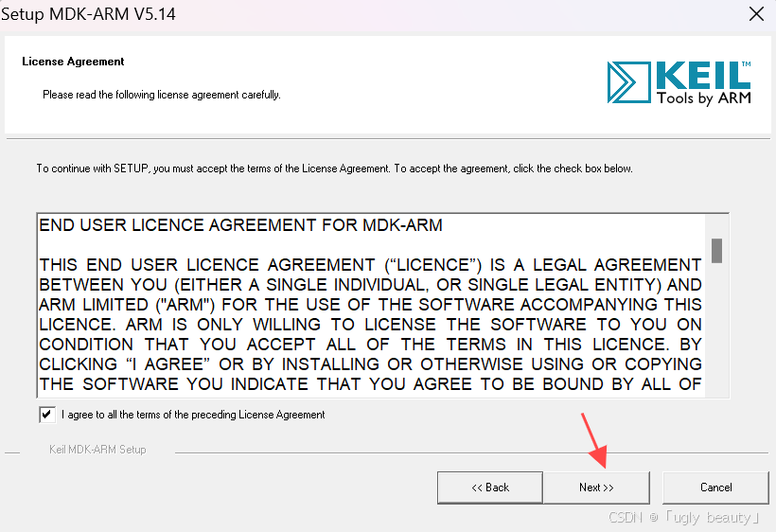Click the 'License Agreement' header title
Viewport: 776px width, 532px height.
tap(73, 62)
